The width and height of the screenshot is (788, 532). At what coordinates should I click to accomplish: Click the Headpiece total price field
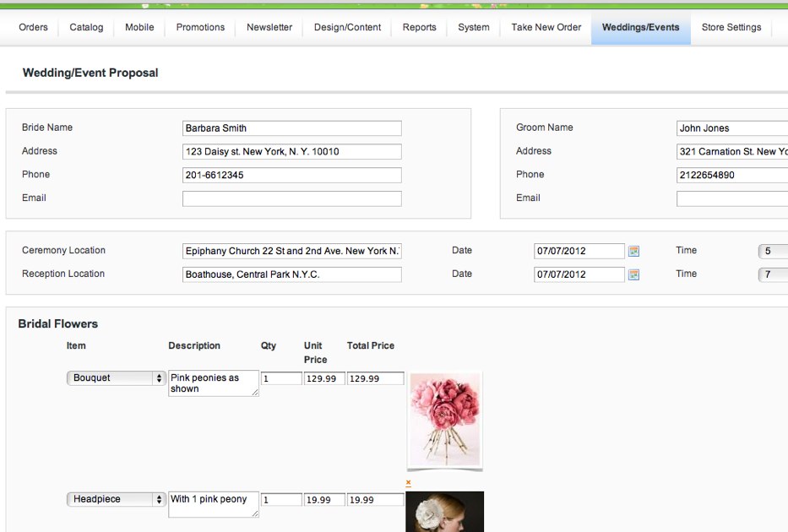375,500
